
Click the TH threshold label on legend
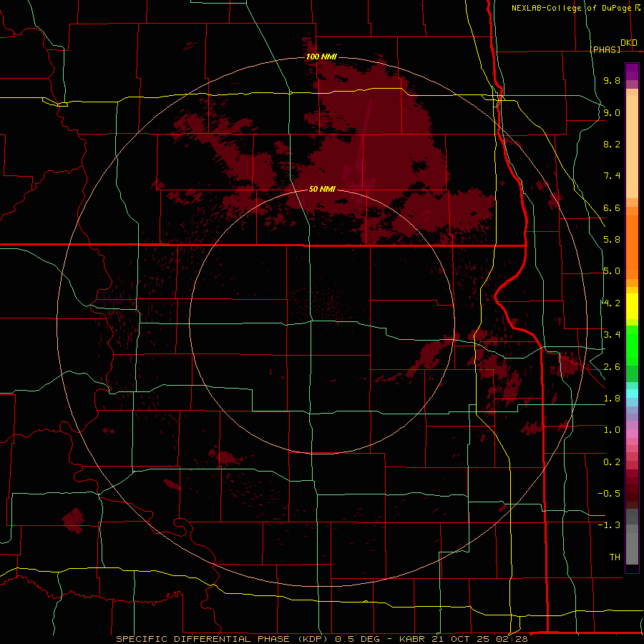pyautogui.click(x=615, y=557)
